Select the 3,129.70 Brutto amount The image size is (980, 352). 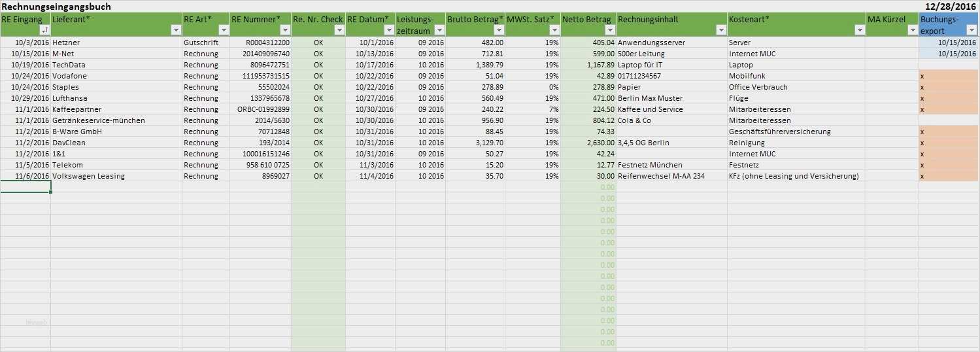point(475,143)
